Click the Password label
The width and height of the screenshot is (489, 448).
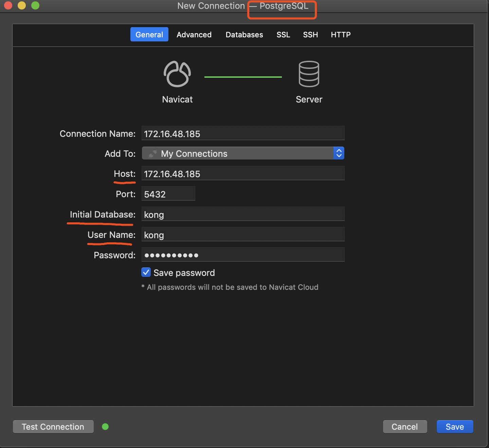pos(115,255)
